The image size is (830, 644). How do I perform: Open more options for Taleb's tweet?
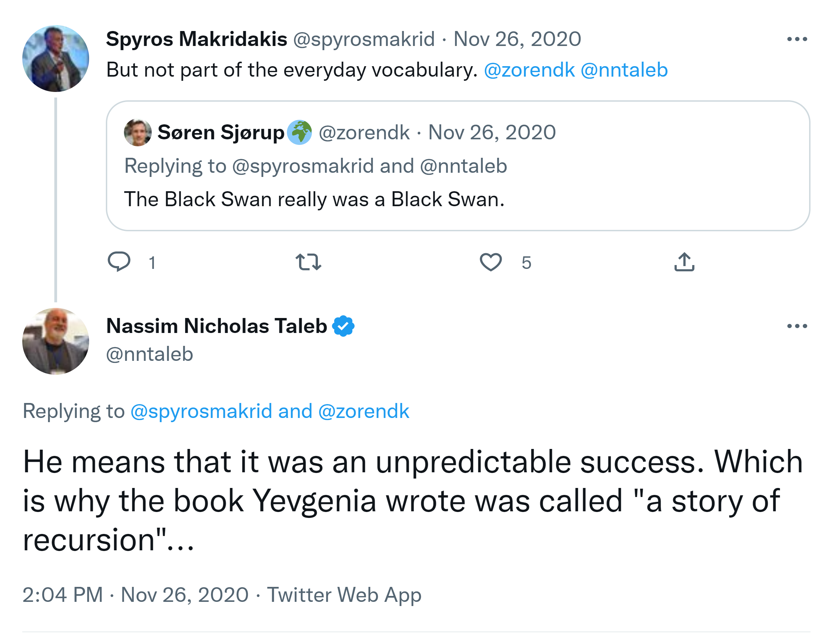pyautogui.click(x=797, y=326)
